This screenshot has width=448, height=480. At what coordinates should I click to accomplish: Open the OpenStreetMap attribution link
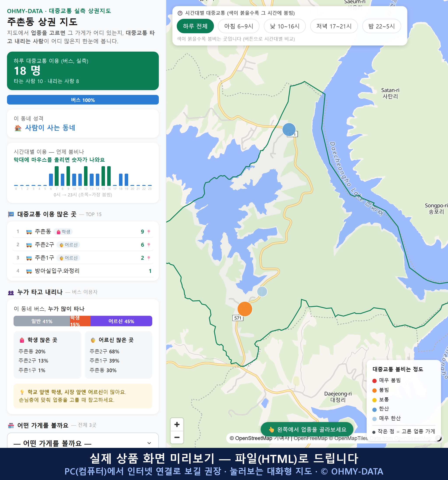[x=259, y=438]
